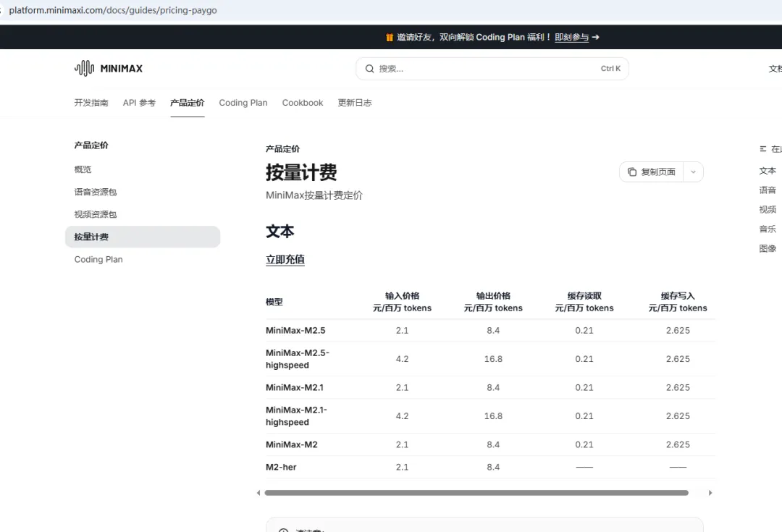Image resolution: width=782 pixels, height=532 pixels.
Task: Open the API 参考 tab
Action: coord(139,103)
